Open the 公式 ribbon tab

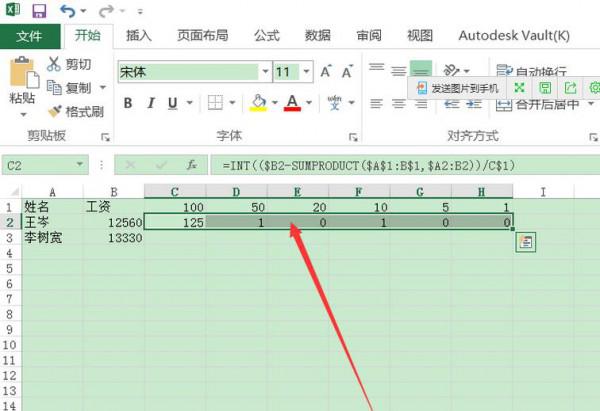point(267,36)
